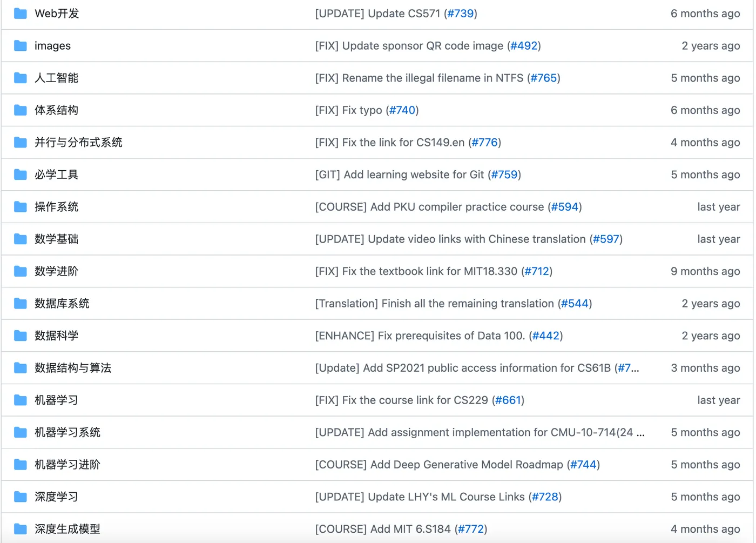Click the folder icon next to images
Image resolution: width=756 pixels, height=543 pixels.
[x=20, y=45]
